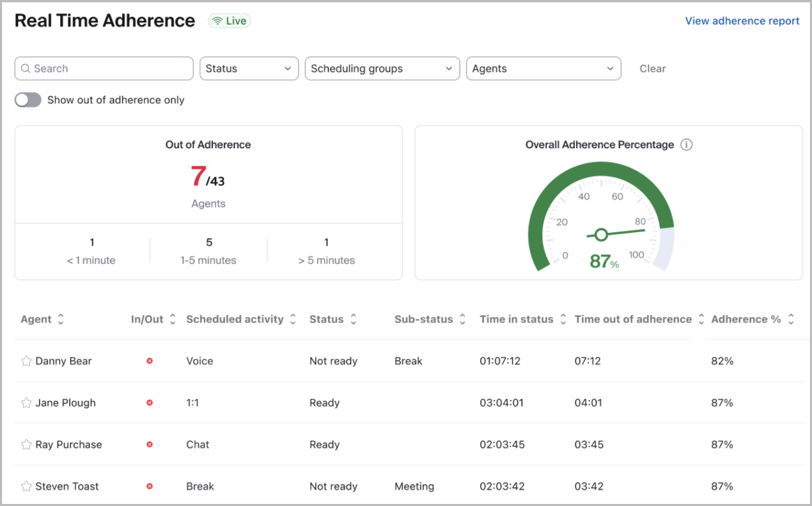Open the Status filter dropdown
Screen dimensions: 812x506
(249, 69)
